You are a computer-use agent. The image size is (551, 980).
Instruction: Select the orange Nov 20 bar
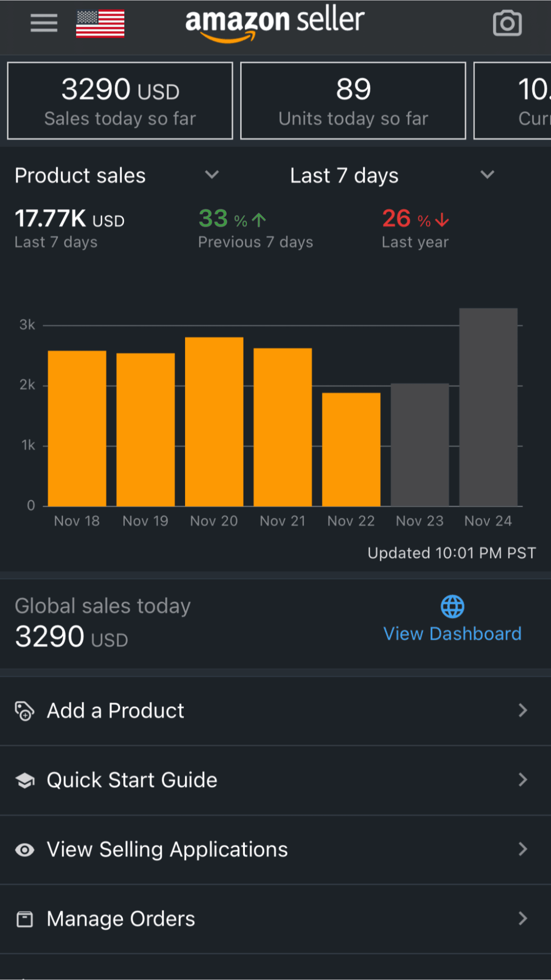(214, 421)
